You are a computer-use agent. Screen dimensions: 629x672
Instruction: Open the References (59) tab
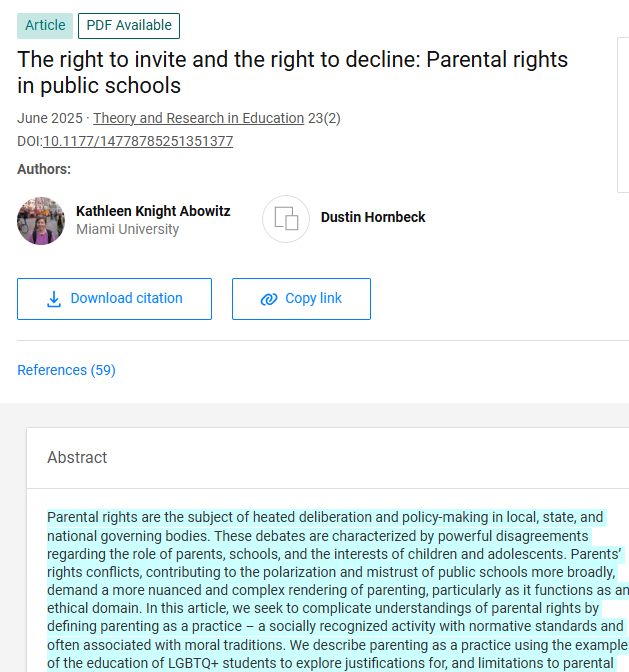coord(66,370)
